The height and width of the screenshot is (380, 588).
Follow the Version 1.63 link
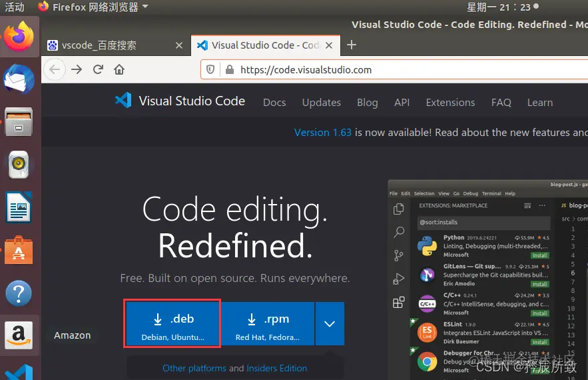[322, 132]
